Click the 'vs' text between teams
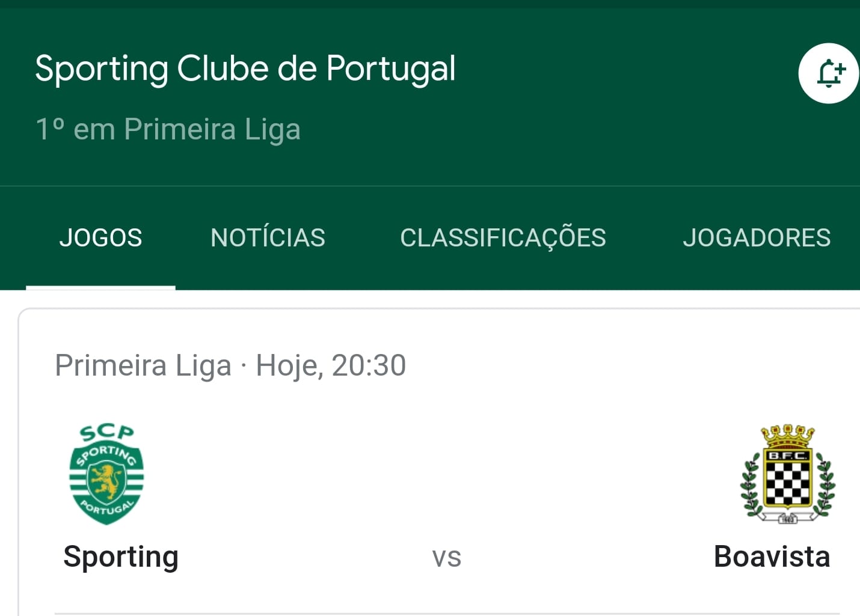This screenshot has height=616, width=860. pos(446,558)
